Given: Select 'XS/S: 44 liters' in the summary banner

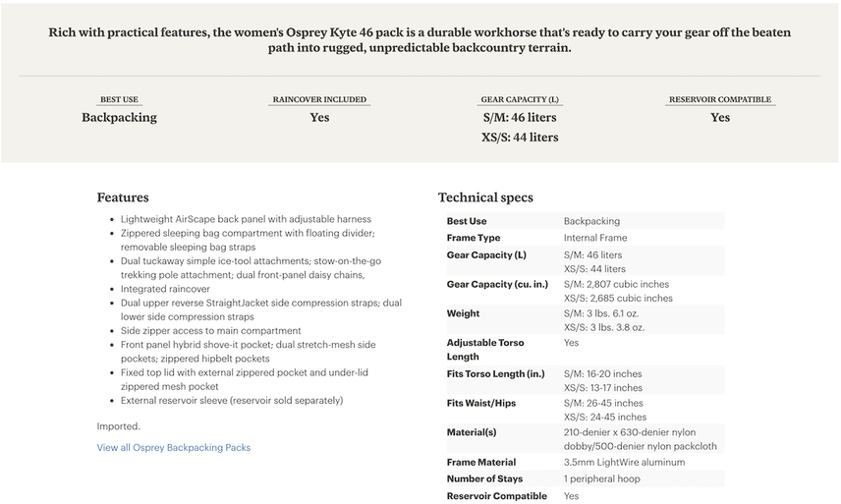Looking at the screenshot, I should pos(519,138).
